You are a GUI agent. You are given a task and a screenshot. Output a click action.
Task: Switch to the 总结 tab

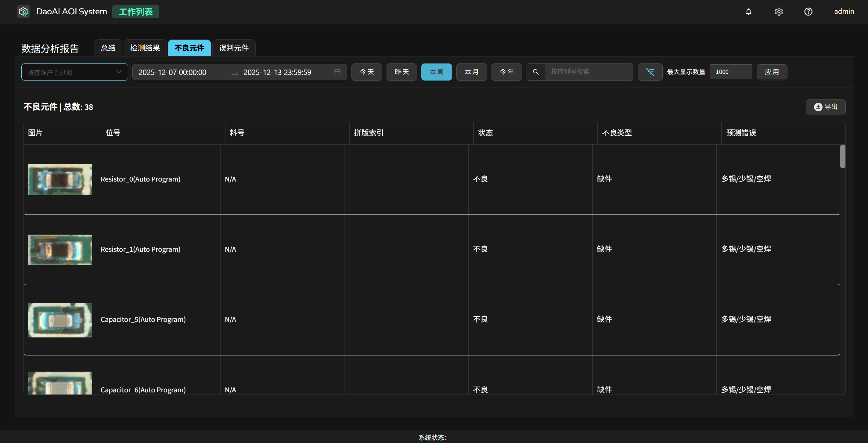click(x=108, y=48)
